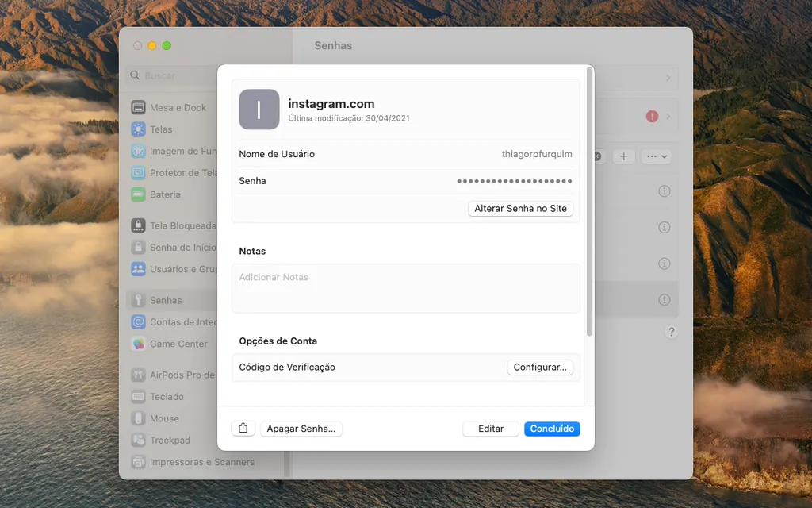Screen dimensions: 812x508
Task: Open Impressoras e Scanners in sidebar
Action: tap(193, 463)
